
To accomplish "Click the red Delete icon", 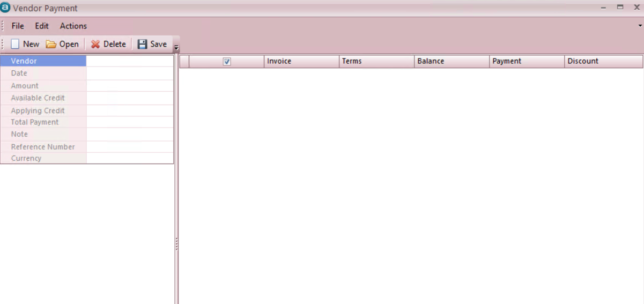I will point(95,45).
